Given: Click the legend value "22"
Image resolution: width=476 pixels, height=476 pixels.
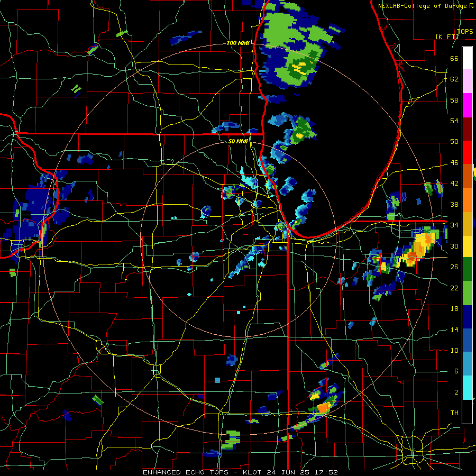Looking at the screenshot, I should coord(454,288).
